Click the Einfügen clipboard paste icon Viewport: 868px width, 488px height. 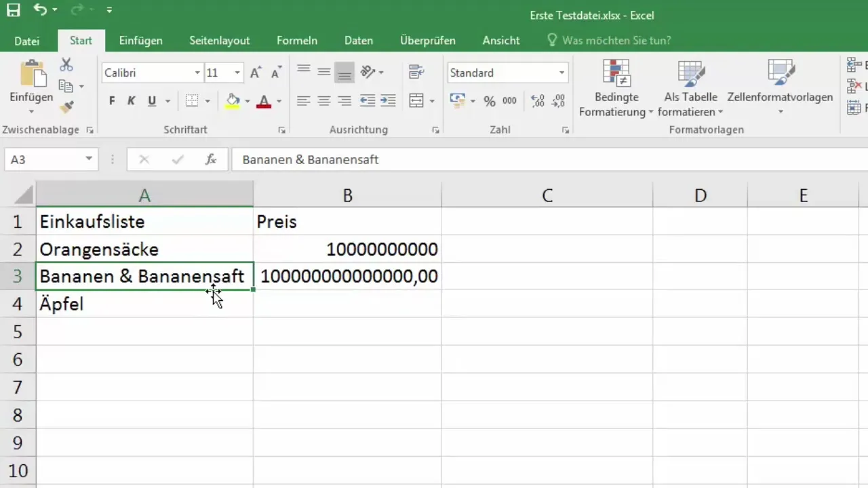point(31,73)
